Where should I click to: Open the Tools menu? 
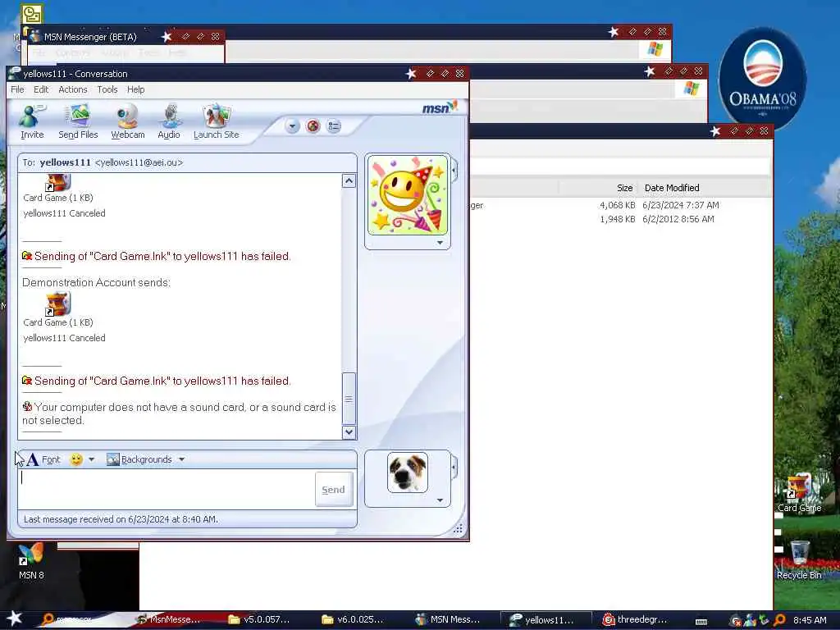(107, 89)
